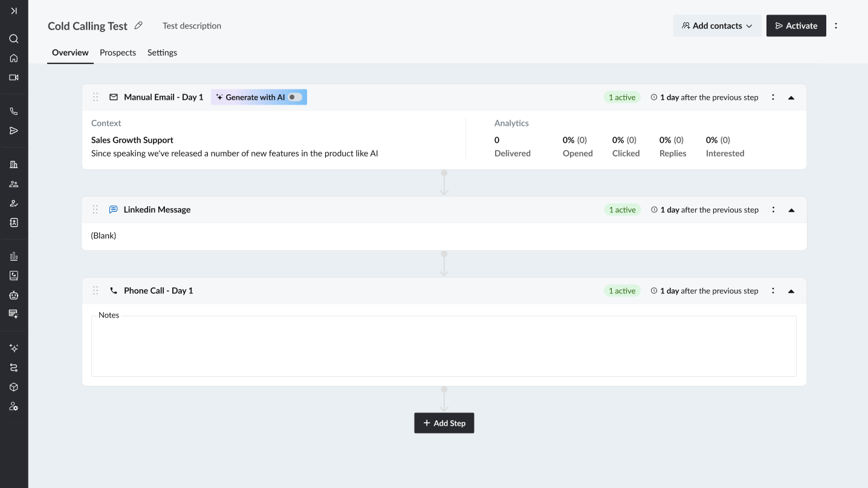Screen dimensions: 868x488
Task: Collapse the Manual Email - Day 1 step
Action: click(x=791, y=97)
